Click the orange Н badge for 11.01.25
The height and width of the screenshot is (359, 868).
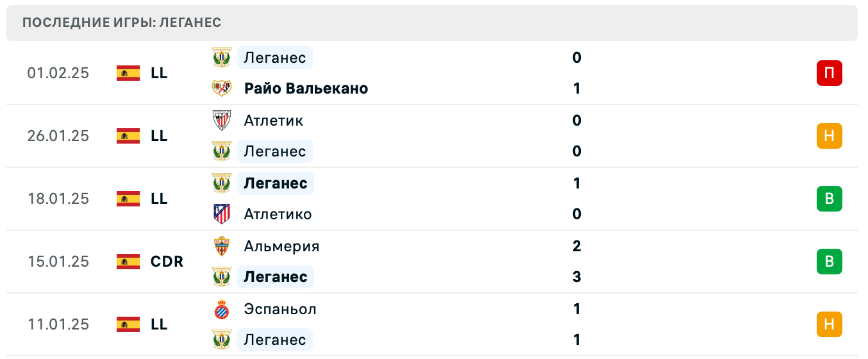pyautogui.click(x=829, y=324)
